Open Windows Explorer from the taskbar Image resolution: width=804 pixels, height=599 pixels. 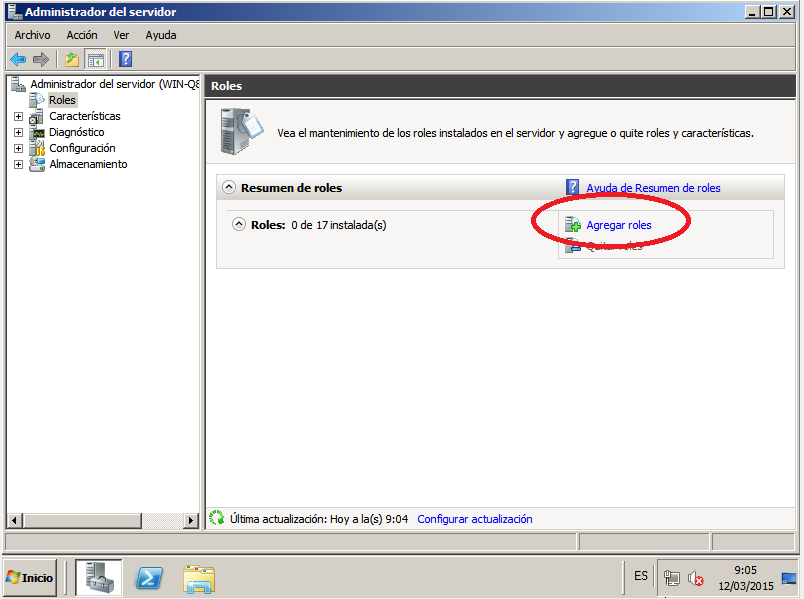pos(199,579)
